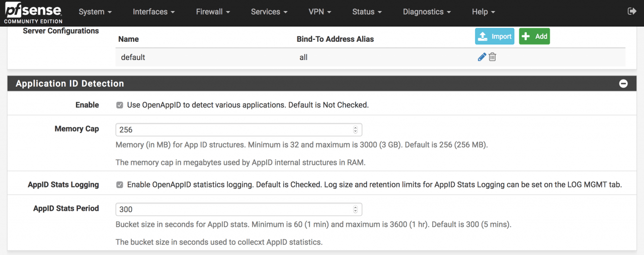Screen dimensions: 644x255
Task: Uncheck AppID Stats Logging checkbox
Action: click(x=120, y=185)
